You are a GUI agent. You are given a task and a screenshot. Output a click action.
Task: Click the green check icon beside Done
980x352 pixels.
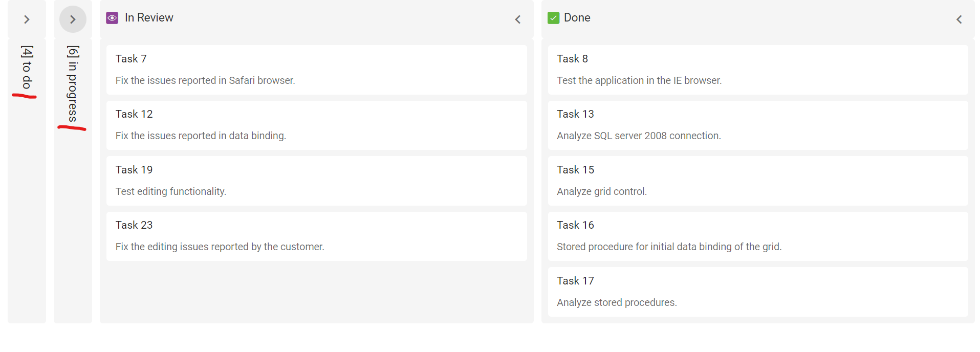click(553, 17)
